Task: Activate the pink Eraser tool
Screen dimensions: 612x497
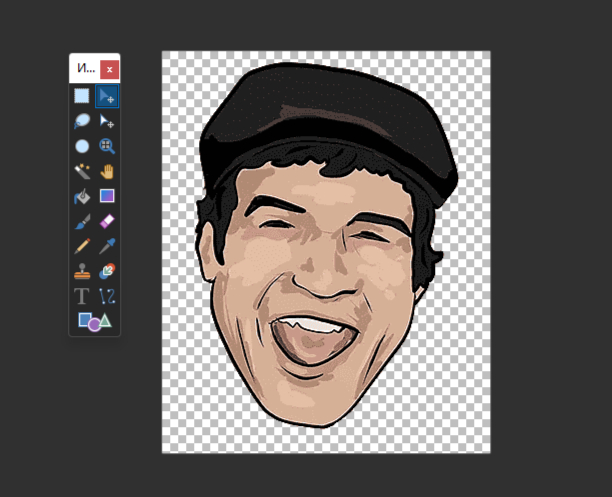Action: pos(107,221)
